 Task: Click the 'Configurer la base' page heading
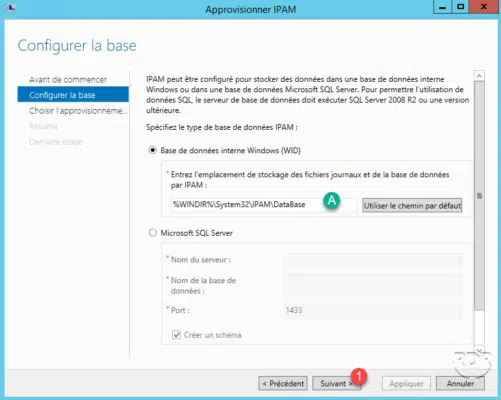[77, 46]
